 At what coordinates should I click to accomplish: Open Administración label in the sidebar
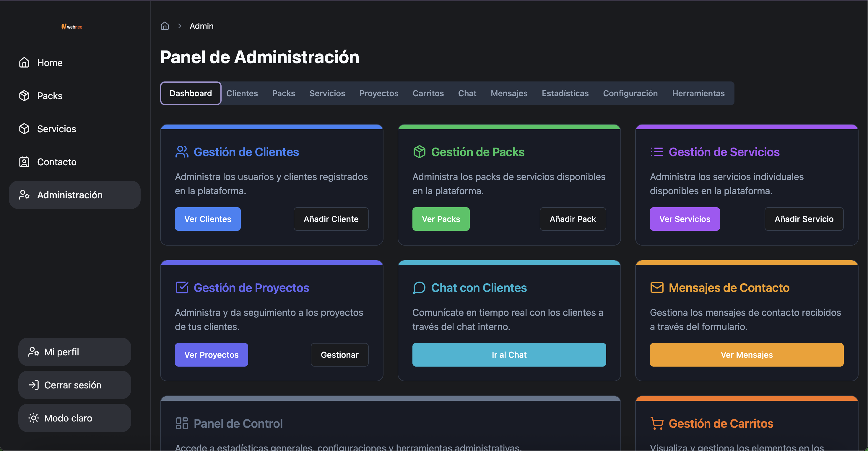(x=70, y=195)
